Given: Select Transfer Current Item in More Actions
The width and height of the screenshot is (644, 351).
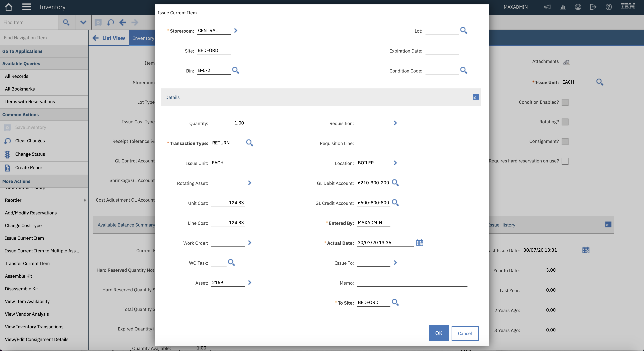Looking at the screenshot, I should [27, 263].
